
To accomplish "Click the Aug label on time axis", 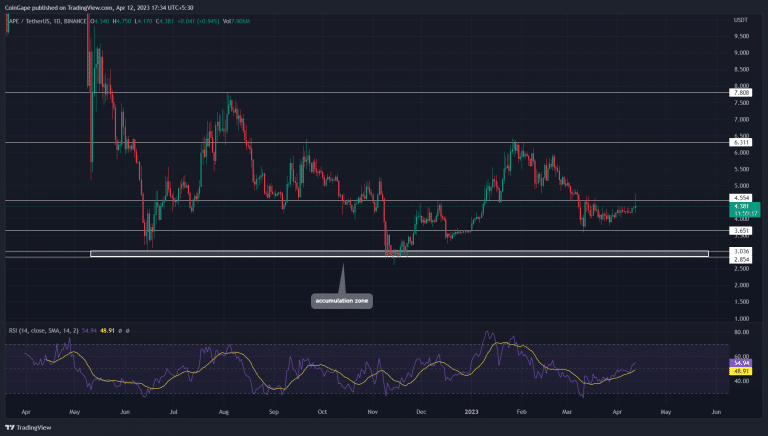I will (x=220, y=410).
